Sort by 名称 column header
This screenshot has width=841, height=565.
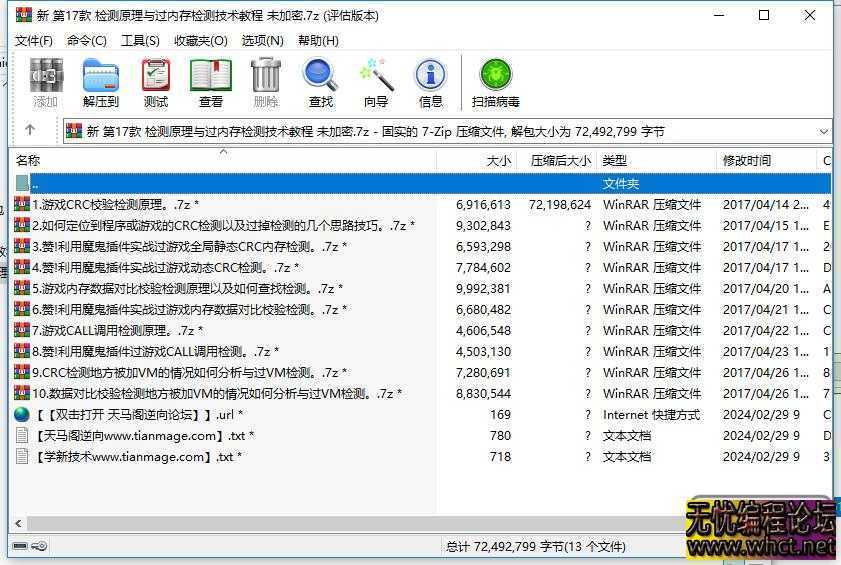[28, 160]
